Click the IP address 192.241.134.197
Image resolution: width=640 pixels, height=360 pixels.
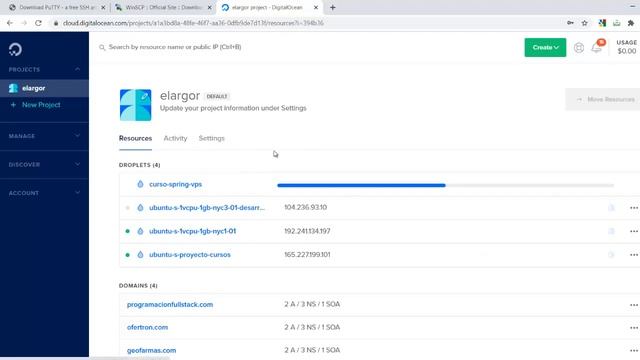(307, 231)
